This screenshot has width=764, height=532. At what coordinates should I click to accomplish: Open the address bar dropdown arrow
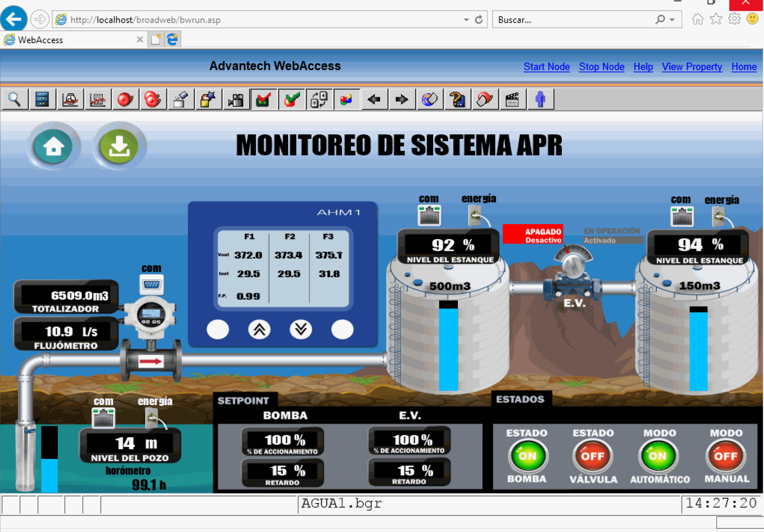coord(466,20)
